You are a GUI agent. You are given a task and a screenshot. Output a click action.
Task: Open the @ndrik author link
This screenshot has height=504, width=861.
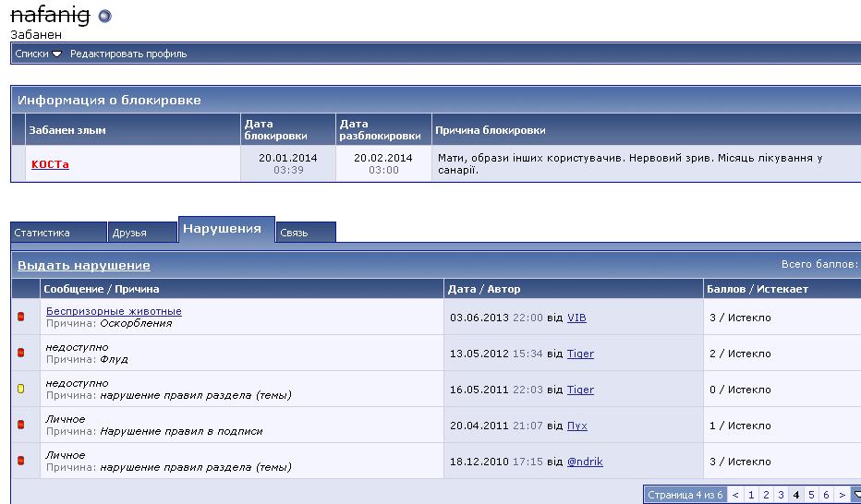585,462
